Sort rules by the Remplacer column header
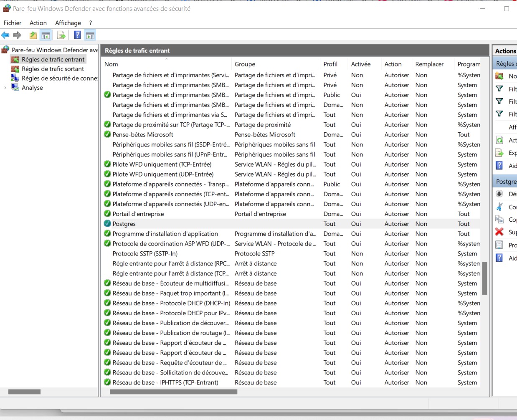 [433, 64]
